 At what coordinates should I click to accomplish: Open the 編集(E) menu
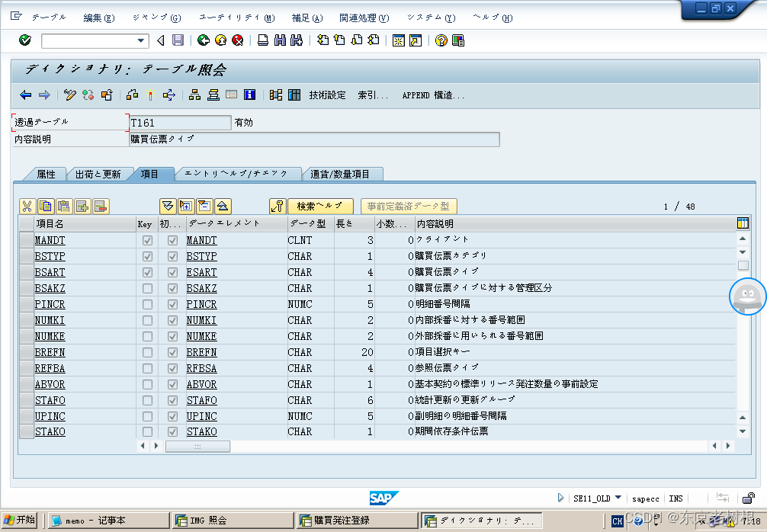click(99, 18)
